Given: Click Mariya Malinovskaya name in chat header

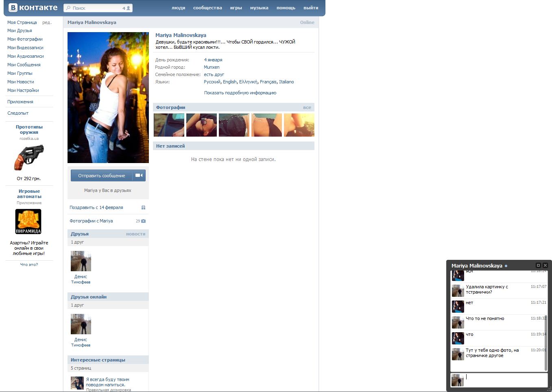Looking at the screenshot, I should pyautogui.click(x=477, y=266).
